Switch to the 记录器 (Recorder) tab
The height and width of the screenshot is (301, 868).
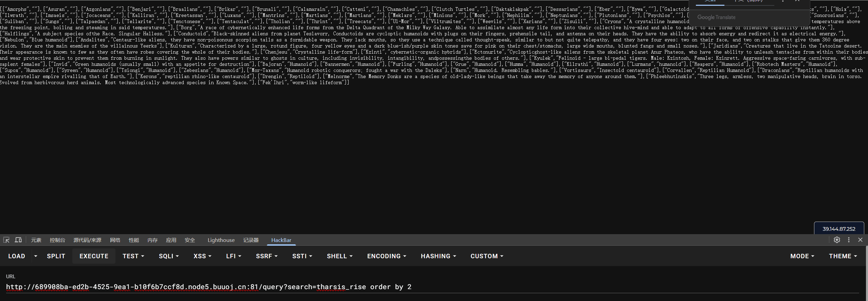(251, 240)
